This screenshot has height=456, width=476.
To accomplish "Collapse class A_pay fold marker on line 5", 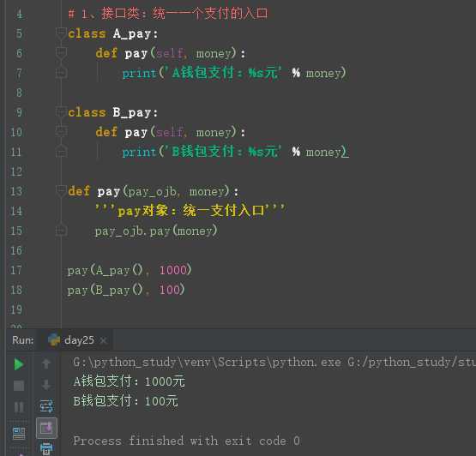I will 61,33.
